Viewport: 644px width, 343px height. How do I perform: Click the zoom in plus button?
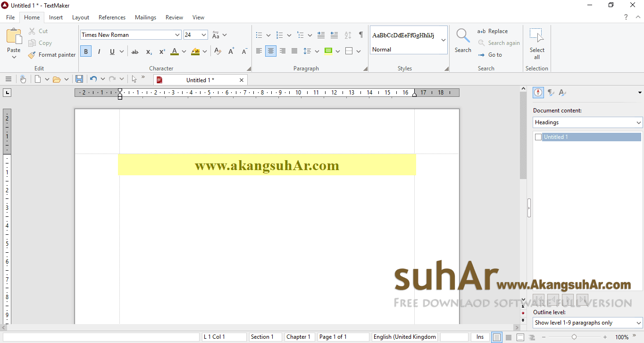tap(605, 337)
